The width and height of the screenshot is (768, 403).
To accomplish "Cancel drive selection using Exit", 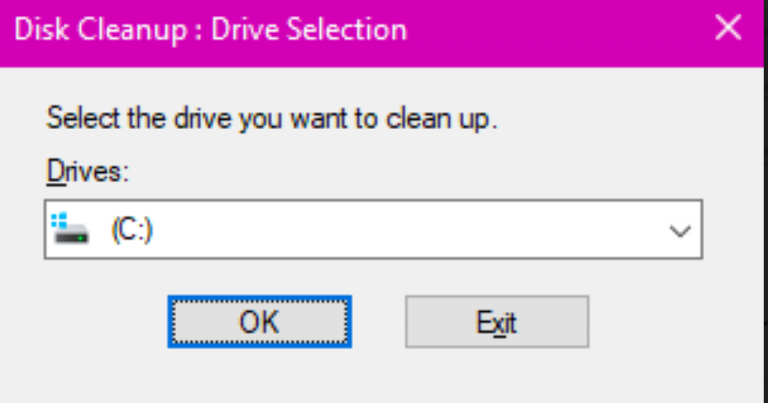I will point(497,322).
